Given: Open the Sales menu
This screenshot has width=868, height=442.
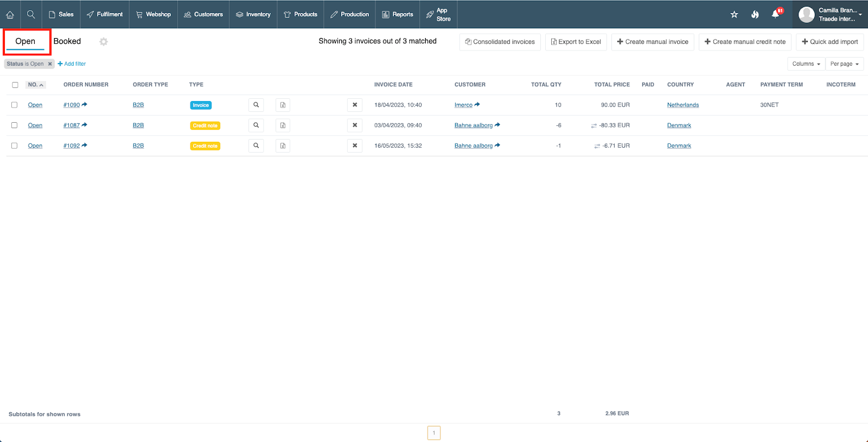Looking at the screenshot, I should 61,15.
